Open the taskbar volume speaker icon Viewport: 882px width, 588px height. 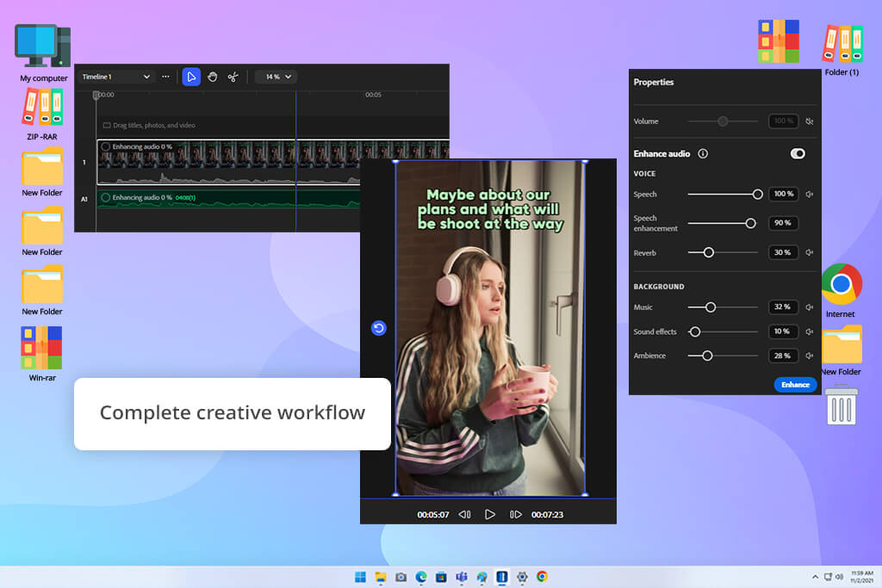pyautogui.click(x=839, y=577)
